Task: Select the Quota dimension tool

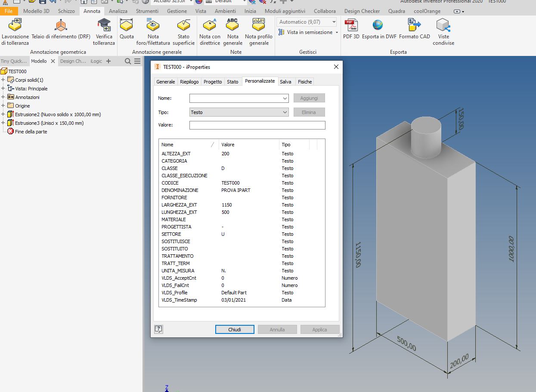Action: (127, 26)
